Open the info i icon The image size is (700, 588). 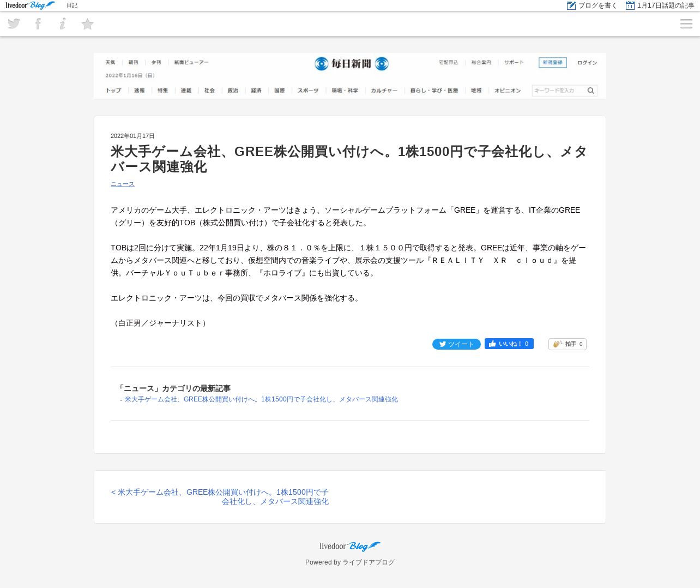63,23
